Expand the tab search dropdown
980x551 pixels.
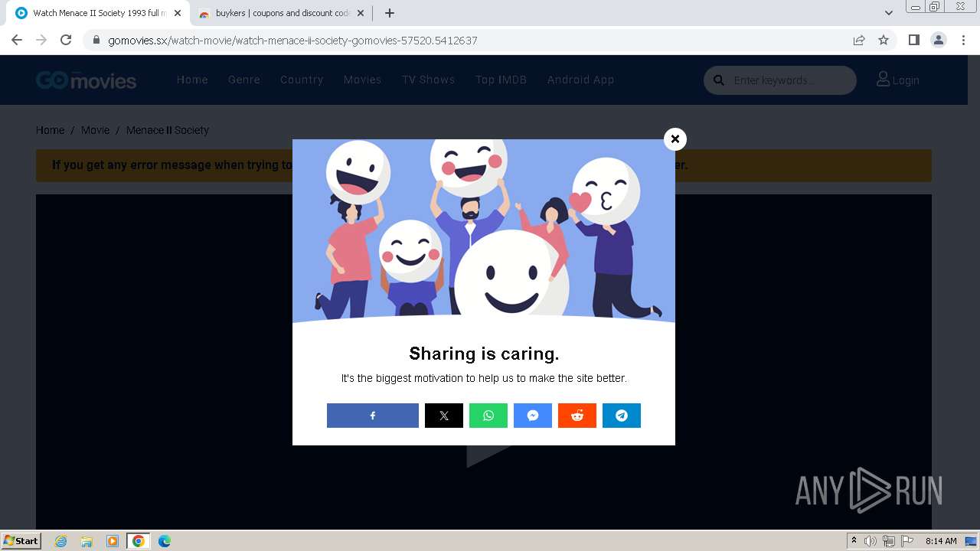tap(889, 13)
